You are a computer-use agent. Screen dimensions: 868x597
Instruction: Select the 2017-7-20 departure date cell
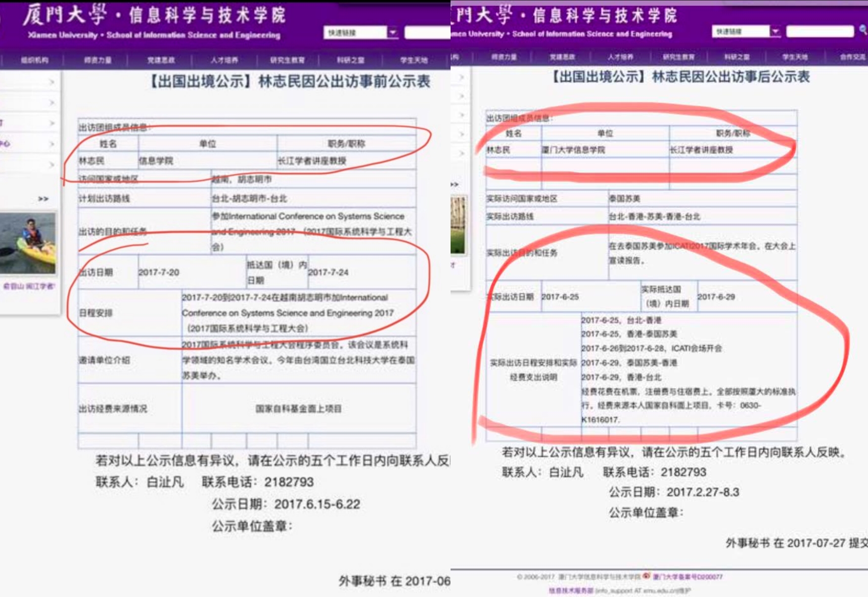[x=192, y=272]
